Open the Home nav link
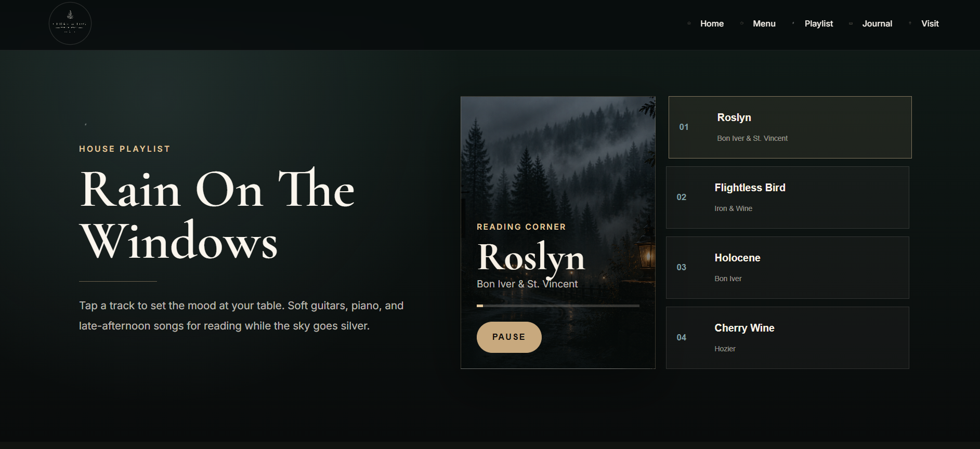Image resolution: width=980 pixels, height=449 pixels. tap(712, 23)
